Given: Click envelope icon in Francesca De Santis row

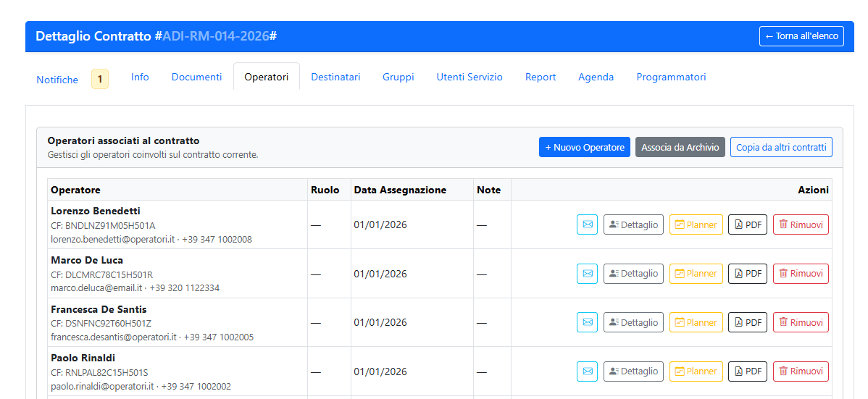Looking at the screenshot, I should (x=587, y=322).
